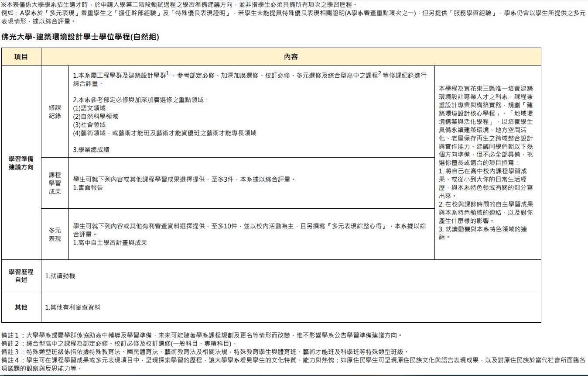This screenshot has height=376, width=588.
Task: Click the text 3.學業總成績
Action: 91,149
